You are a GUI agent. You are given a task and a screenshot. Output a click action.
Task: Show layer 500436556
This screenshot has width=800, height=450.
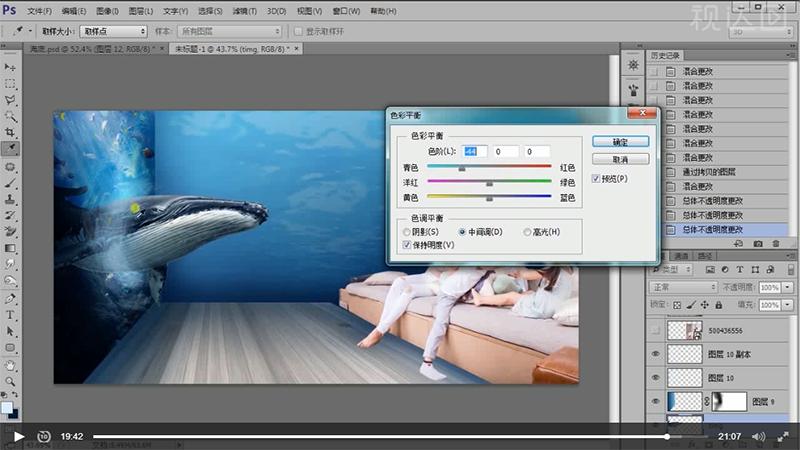(x=656, y=331)
